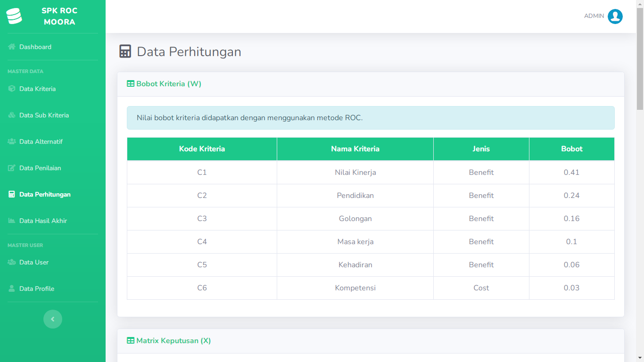Click the 0.06 weight value
Viewport: 644px width, 362px height.
click(572, 265)
